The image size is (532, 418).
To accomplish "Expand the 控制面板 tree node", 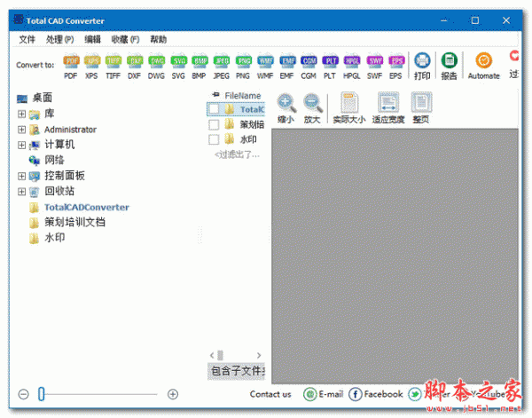I will pos(21,176).
